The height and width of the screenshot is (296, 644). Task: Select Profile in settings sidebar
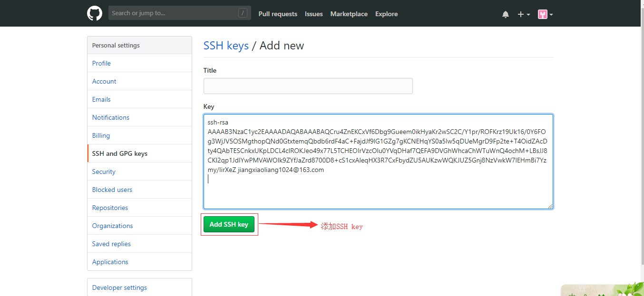pos(139,63)
